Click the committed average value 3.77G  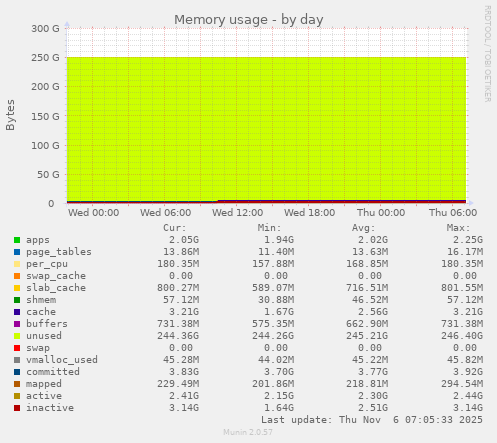click(x=373, y=372)
